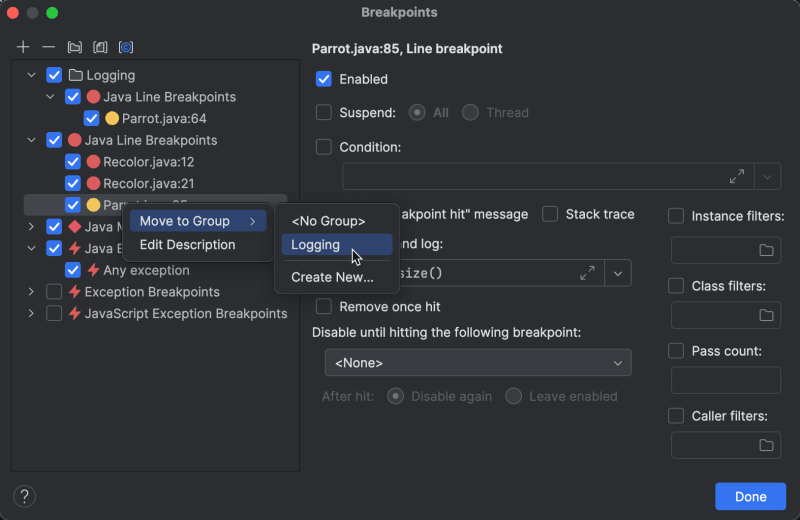Open folder browser for Instance filters
The image size is (800, 520).
click(766, 250)
